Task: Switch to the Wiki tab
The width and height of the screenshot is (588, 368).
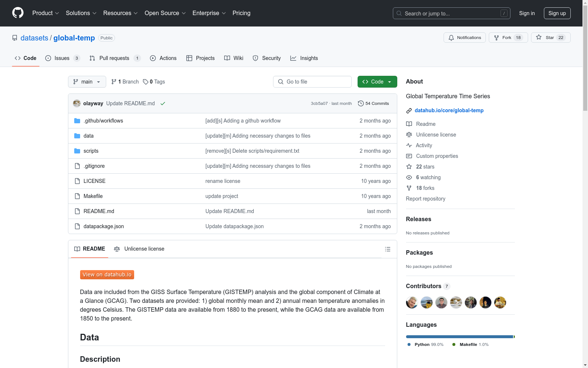Action: (234, 58)
